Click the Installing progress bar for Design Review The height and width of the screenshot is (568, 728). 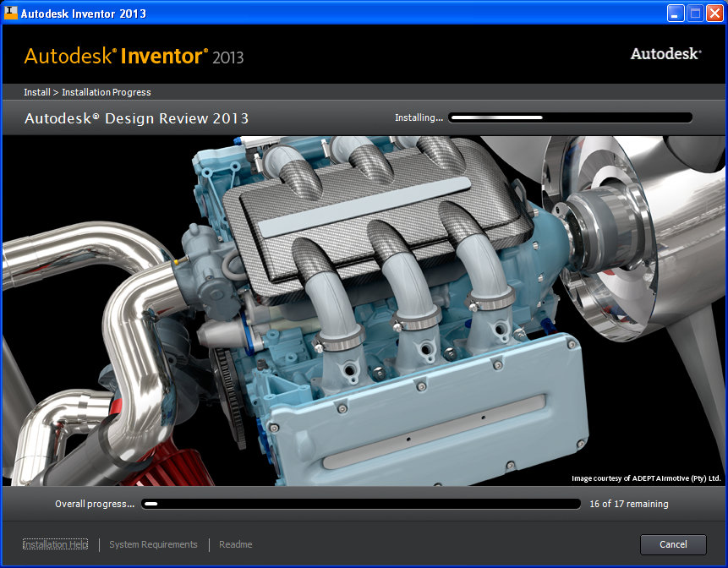pyautogui.click(x=570, y=117)
